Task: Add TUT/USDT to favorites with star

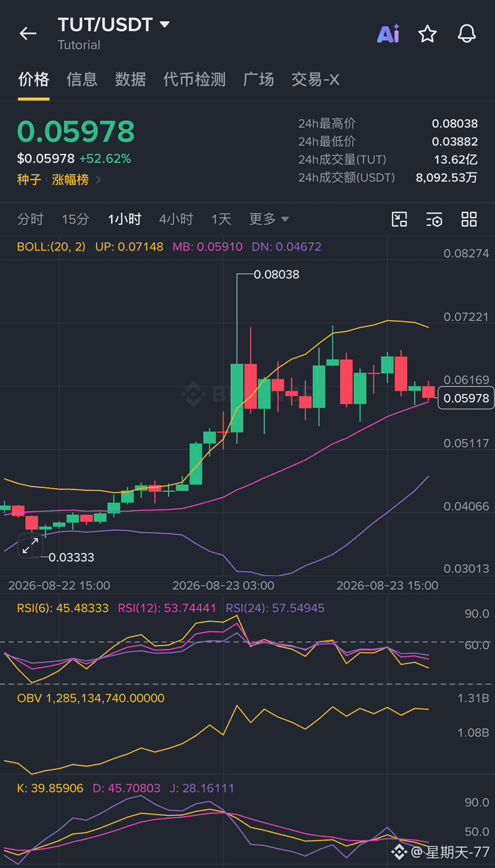Action: click(427, 33)
